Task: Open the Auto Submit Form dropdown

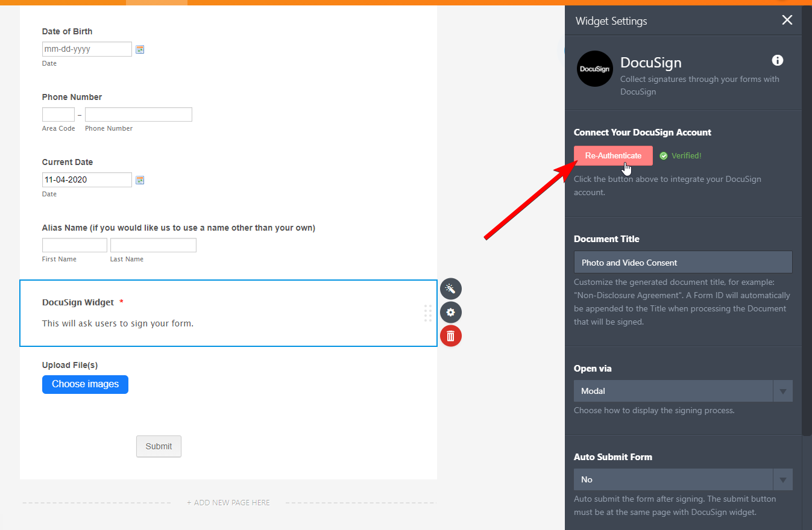Action: [673, 479]
